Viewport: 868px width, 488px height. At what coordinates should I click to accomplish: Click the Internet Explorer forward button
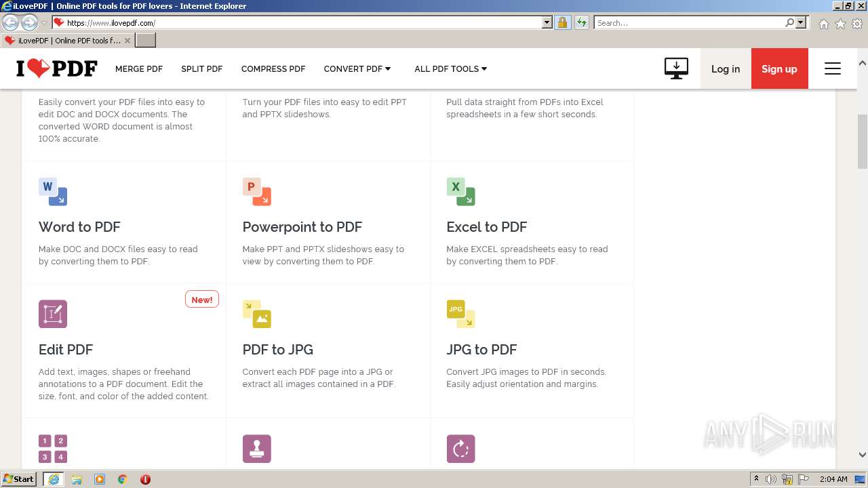29,22
